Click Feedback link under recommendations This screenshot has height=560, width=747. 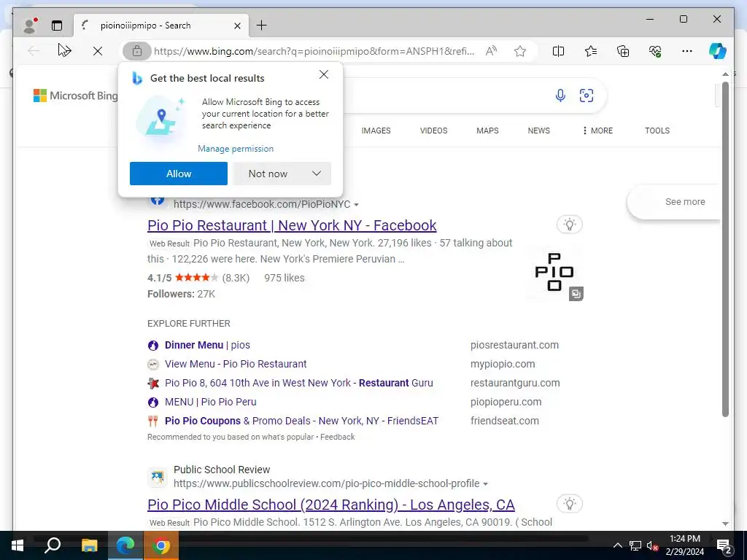[337, 437]
